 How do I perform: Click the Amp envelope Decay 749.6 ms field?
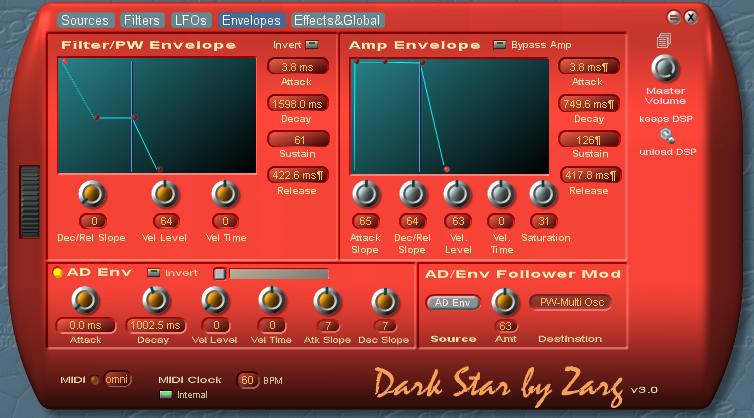coord(589,103)
